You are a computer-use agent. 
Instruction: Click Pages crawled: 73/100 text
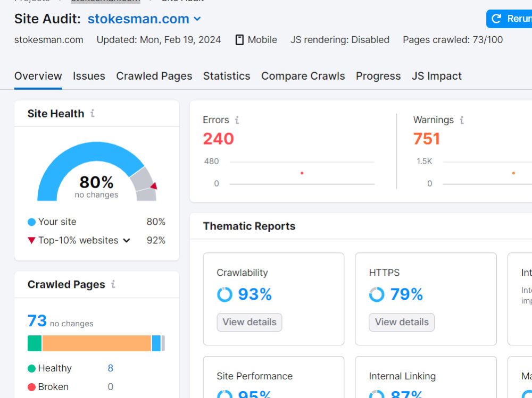point(453,40)
